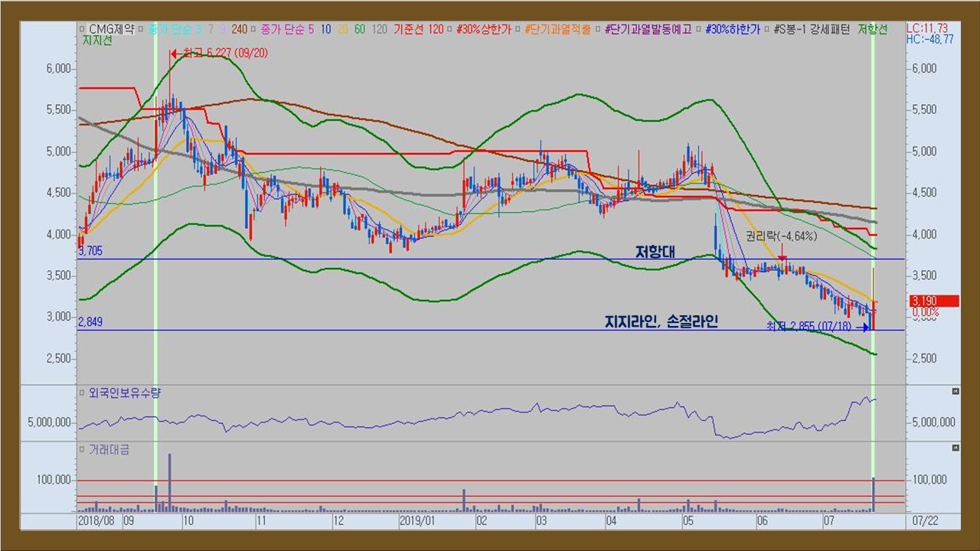Viewport: 980px width, 551px height.
Task: Click the 3,705 resistance line value
Action: pos(91,250)
